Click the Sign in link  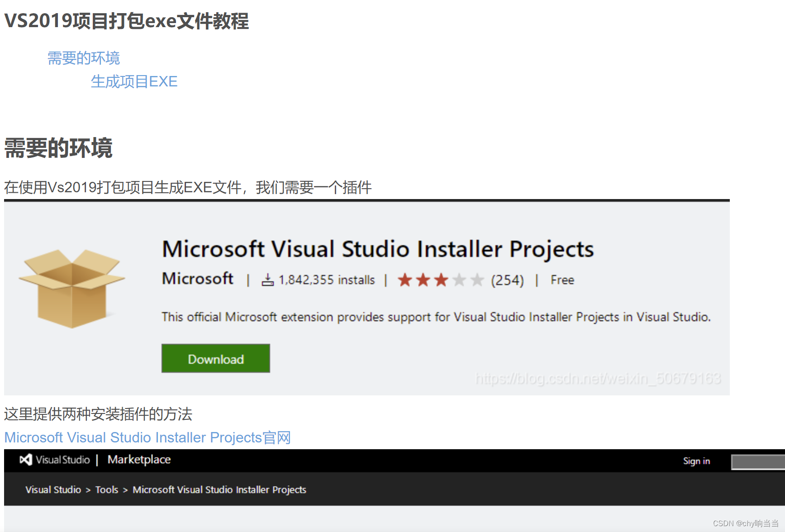696,461
